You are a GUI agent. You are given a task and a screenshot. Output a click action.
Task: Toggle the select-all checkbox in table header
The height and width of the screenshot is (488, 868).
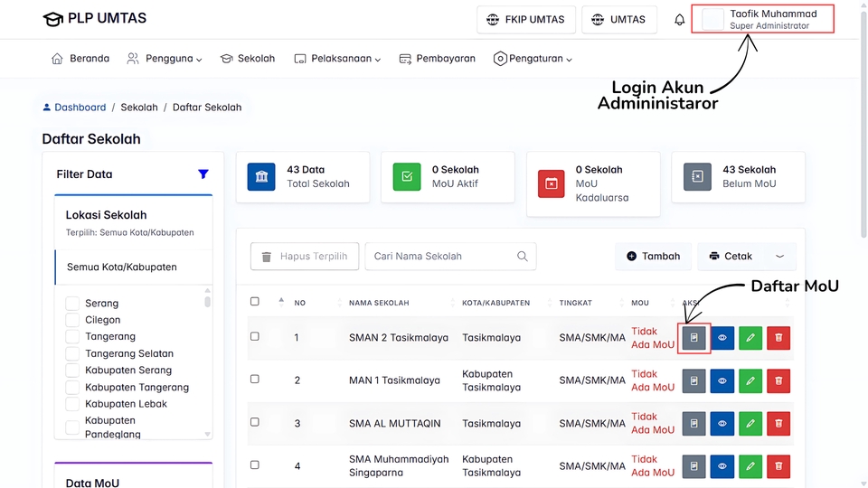pos(255,302)
